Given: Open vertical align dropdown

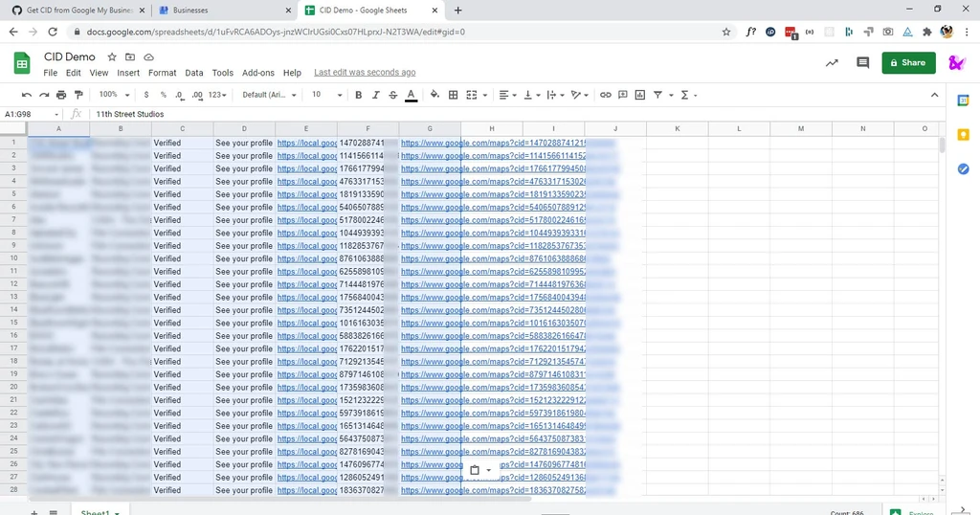Looking at the screenshot, I should pyautogui.click(x=531, y=95).
